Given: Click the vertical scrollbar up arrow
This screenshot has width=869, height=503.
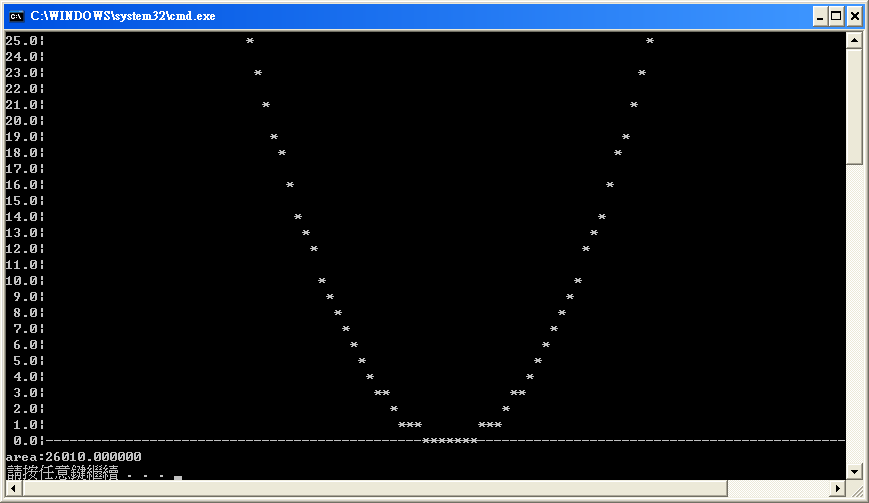Looking at the screenshot, I should click(x=854, y=40).
